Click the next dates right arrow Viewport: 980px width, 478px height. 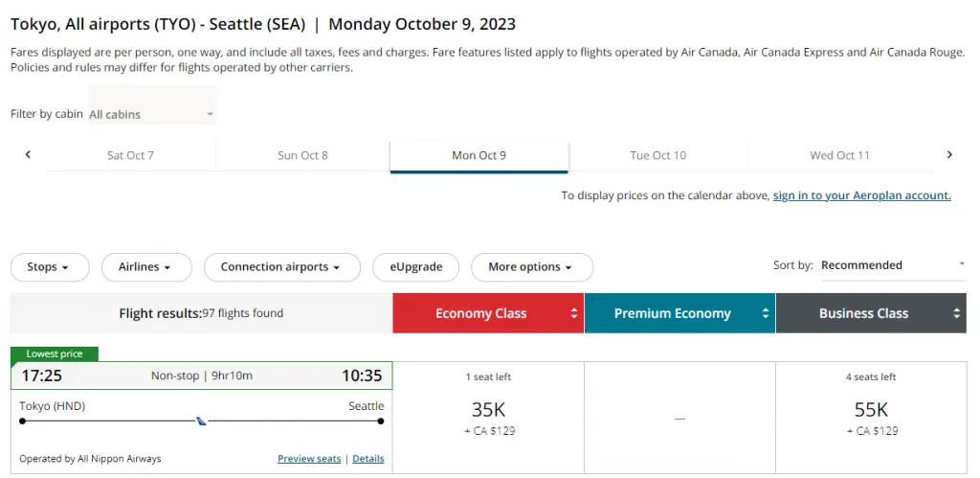pos(949,154)
